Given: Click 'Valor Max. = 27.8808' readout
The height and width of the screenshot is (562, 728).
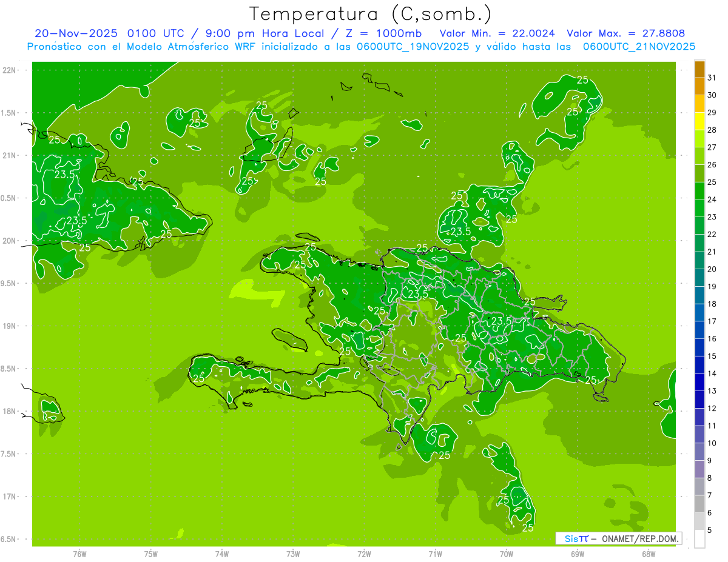Looking at the screenshot, I should coord(626,33).
